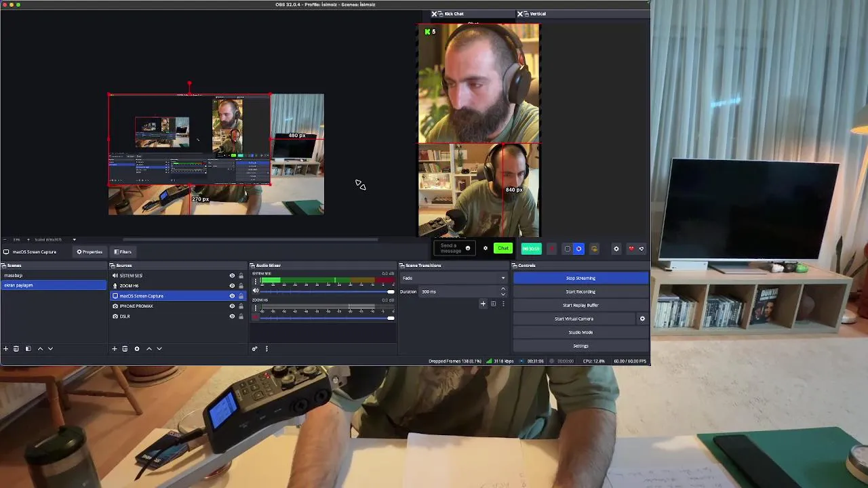This screenshot has width=868, height=488.
Task: Switch to the Kick Chat dock tab
Action: (x=454, y=14)
